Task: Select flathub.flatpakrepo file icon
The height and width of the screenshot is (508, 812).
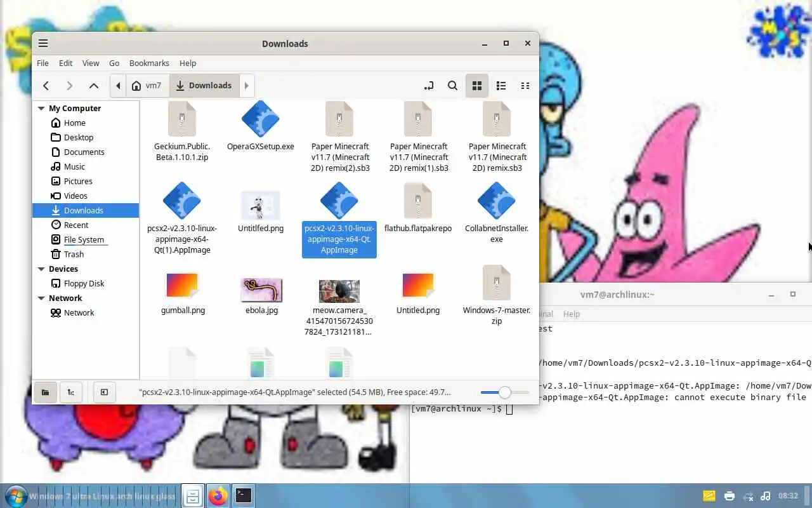Action: [418, 201]
